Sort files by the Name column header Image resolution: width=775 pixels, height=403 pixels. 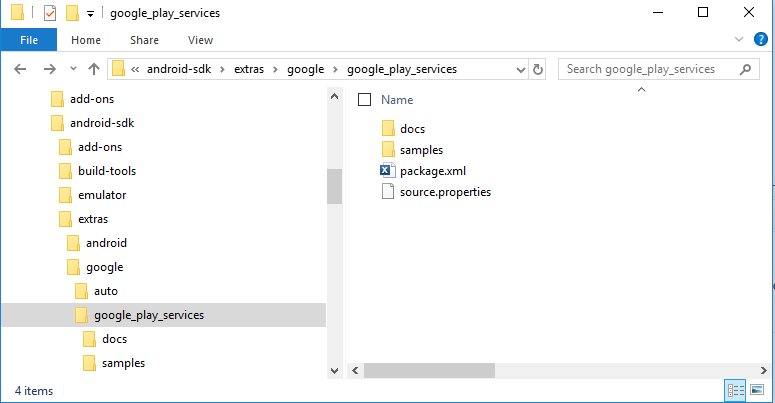pyautogui.click(x=397, y=100)
